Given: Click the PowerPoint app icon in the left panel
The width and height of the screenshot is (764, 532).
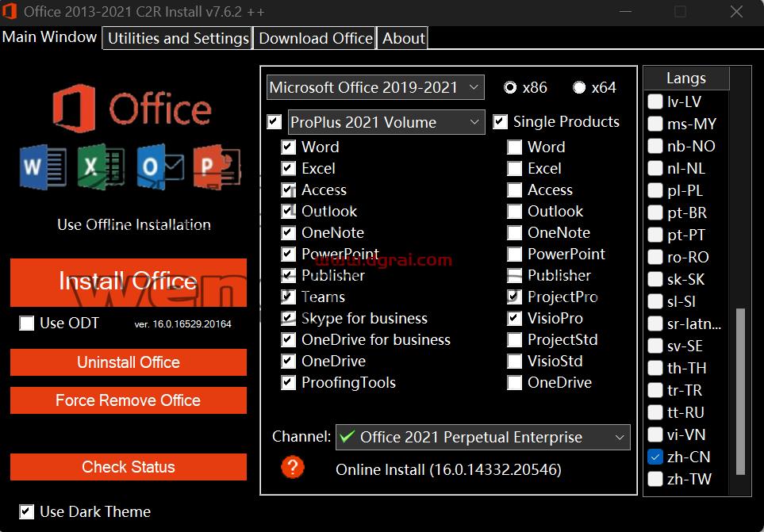Looking at the screenshot, I should [217, 167].
